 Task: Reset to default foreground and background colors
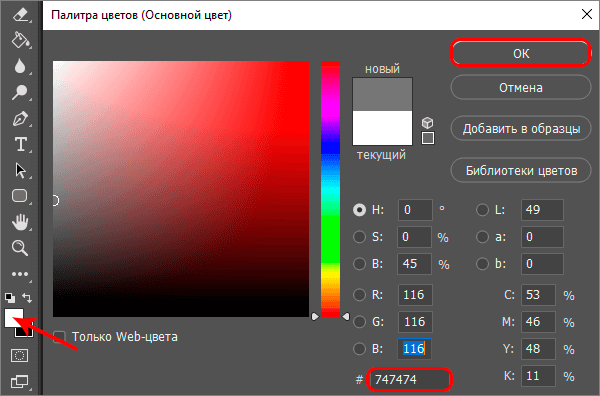pyautogui.click(x=10, y=298)
